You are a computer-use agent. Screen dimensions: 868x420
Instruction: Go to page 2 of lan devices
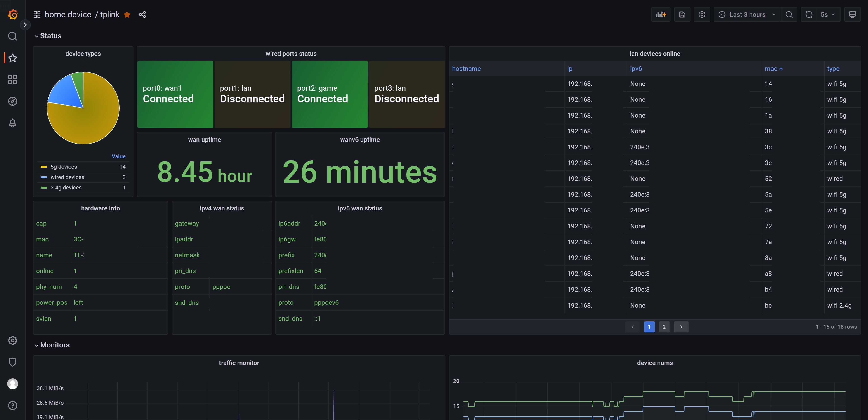[664, 327]
